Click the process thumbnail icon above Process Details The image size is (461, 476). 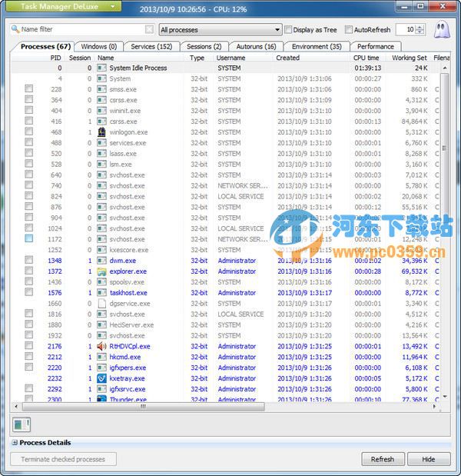coord(22,424)
